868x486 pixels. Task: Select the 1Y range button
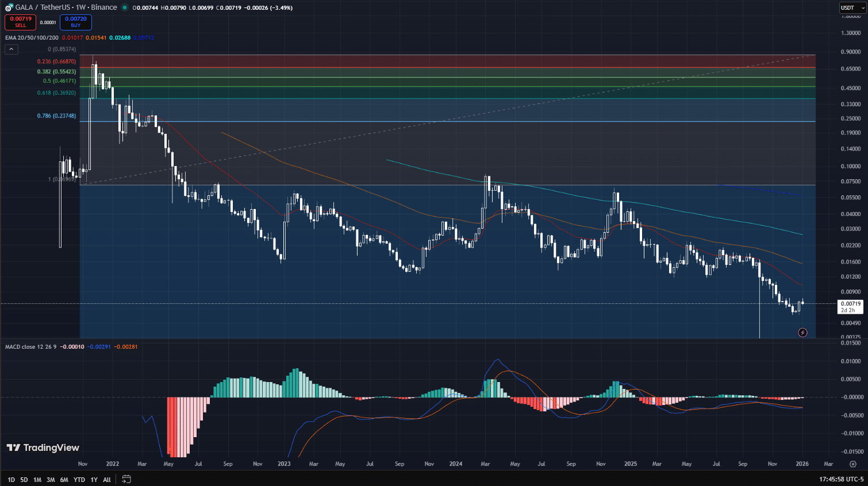click(94, 479)
